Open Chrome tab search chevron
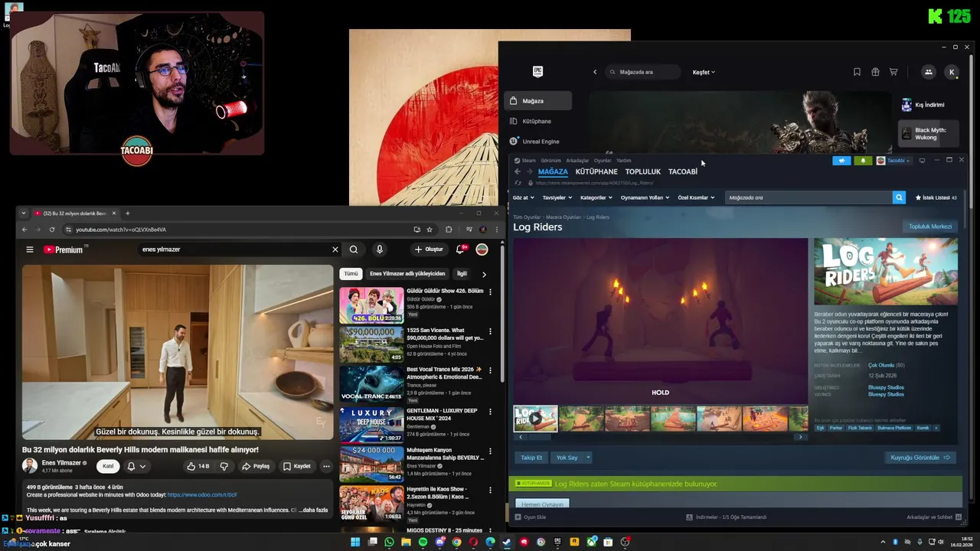Image resolution: width=980 pixels, height=551 pixels. pos(24,214)
